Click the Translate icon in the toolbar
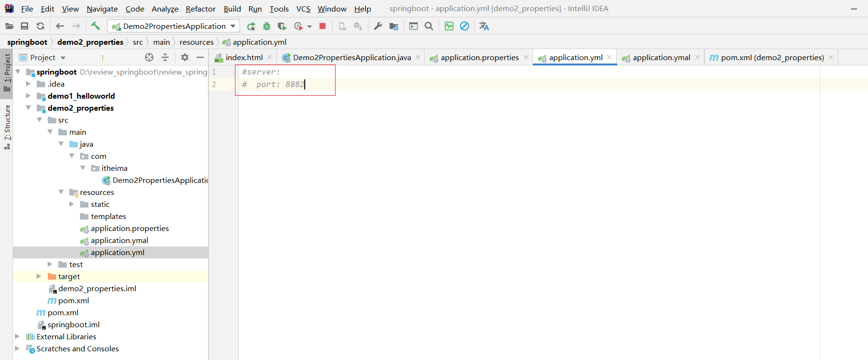Viewport: 868px width, 360px height. [x=484, y=26]
